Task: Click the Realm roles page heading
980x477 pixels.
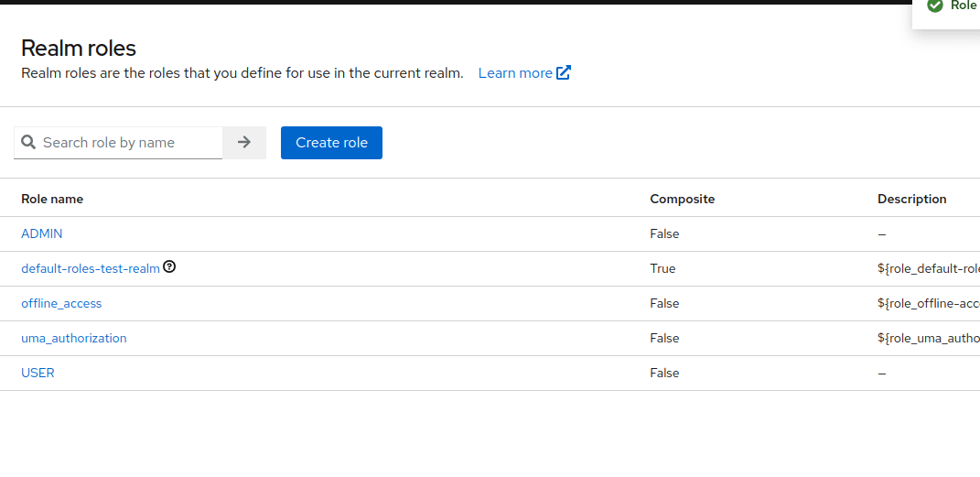Action: (79, 48)
